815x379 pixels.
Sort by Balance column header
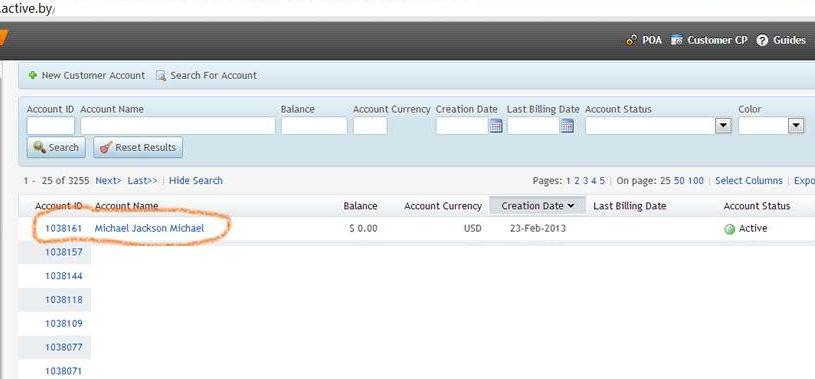pyautogui.click(x=360, y=206)
